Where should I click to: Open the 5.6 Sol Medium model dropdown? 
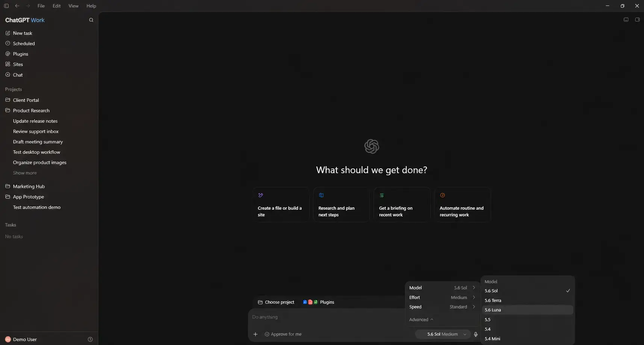pyautogui.click(x=443, y=334)
